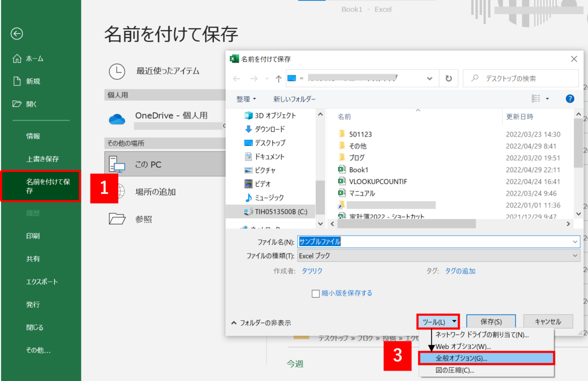Click the back arrow in Excel backstage

click(17, 33)
